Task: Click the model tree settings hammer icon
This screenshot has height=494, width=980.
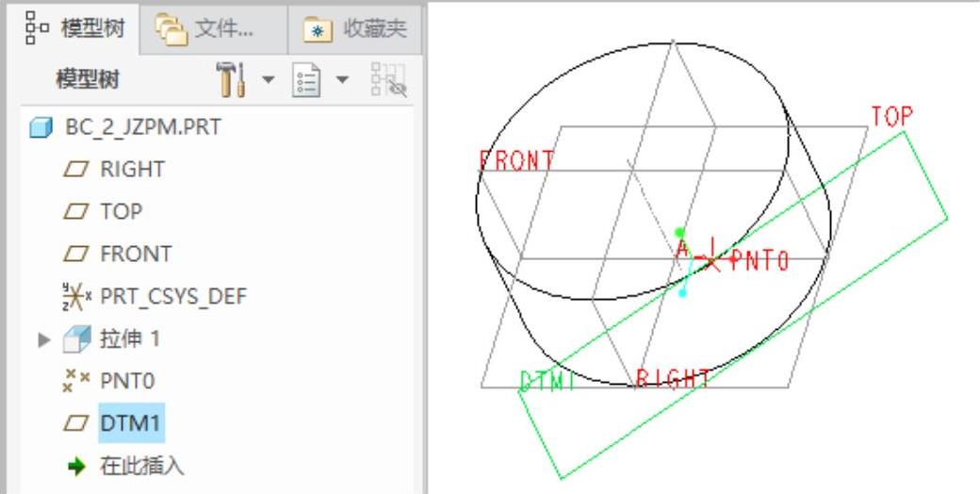Action: (x=231, y=79)
